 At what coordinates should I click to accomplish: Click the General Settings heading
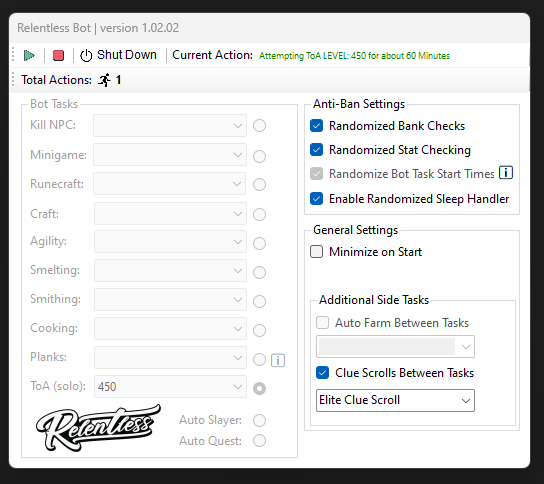click(x=356, y=230)
